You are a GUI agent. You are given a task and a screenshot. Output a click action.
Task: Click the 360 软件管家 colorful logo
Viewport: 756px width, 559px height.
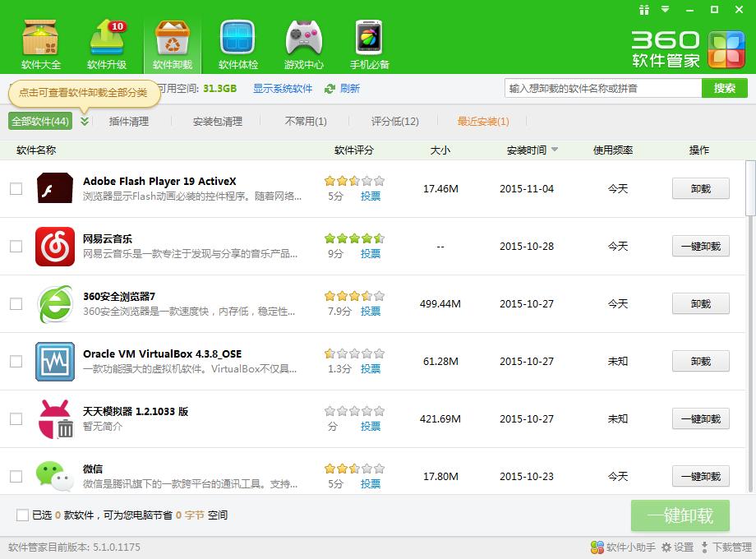point(726,49)
